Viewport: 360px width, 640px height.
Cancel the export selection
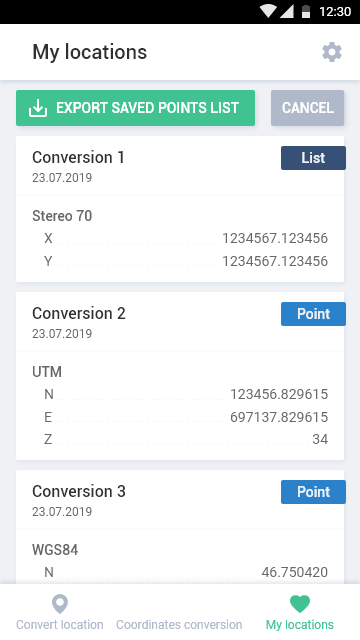pos(307,108)
